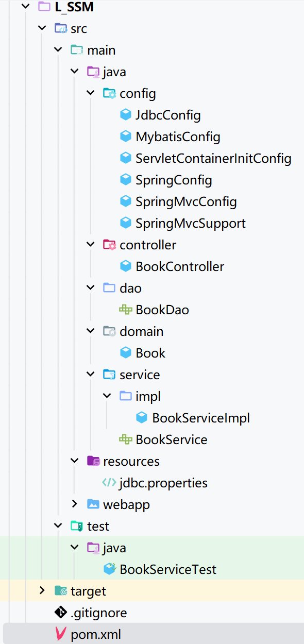Click the class icon beside BookServiceTest
The width and height of the screenshot is (304, 644).
click(x=110, y=569)
